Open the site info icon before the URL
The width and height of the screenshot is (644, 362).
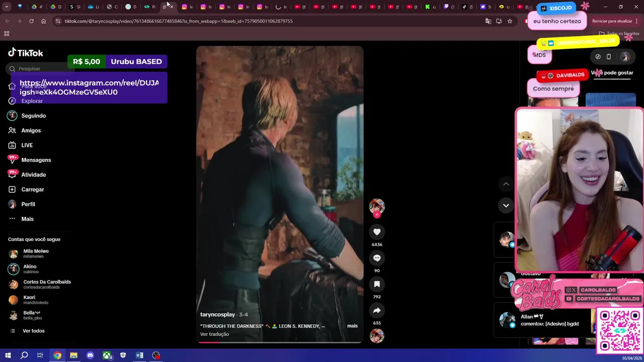pos(58,21)
